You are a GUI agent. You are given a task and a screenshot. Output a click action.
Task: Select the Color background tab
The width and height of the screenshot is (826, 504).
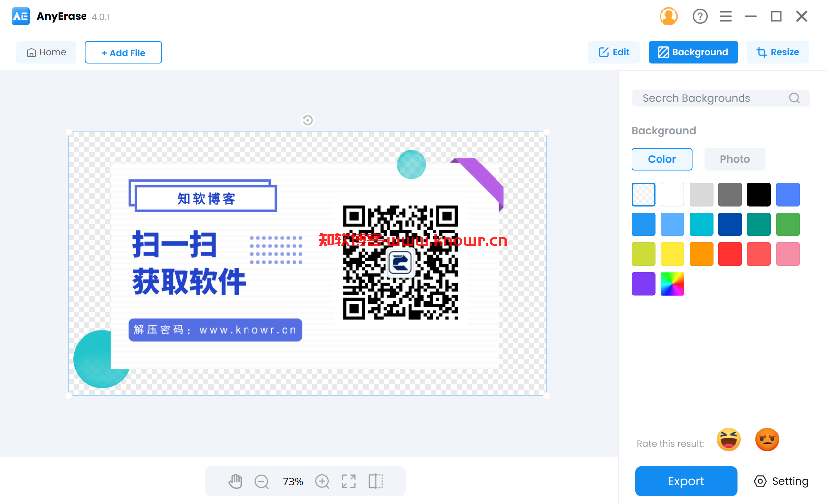click(662, 159)
